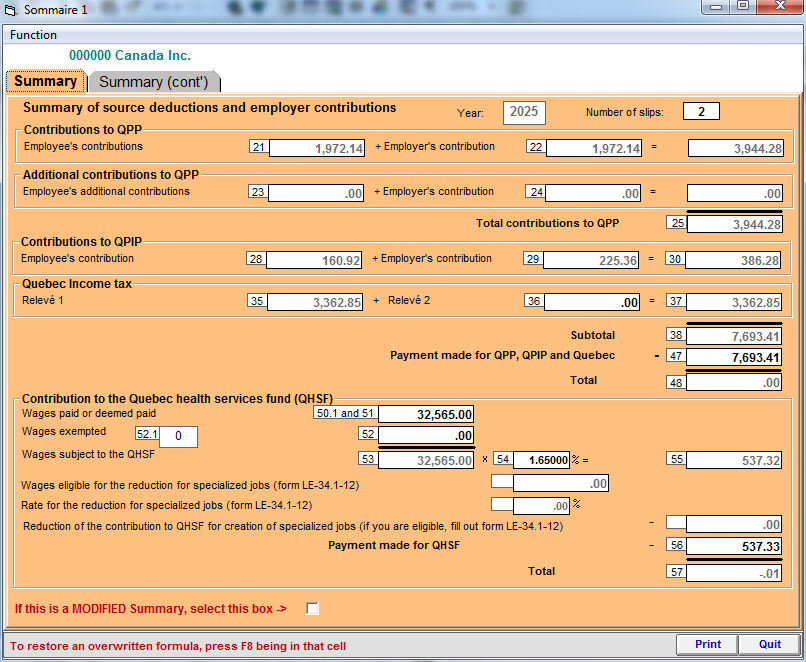Viewport: 806px width, 662px height.
Task: Click the wages exempted code field 52.1
Action: tap(178, 437)
